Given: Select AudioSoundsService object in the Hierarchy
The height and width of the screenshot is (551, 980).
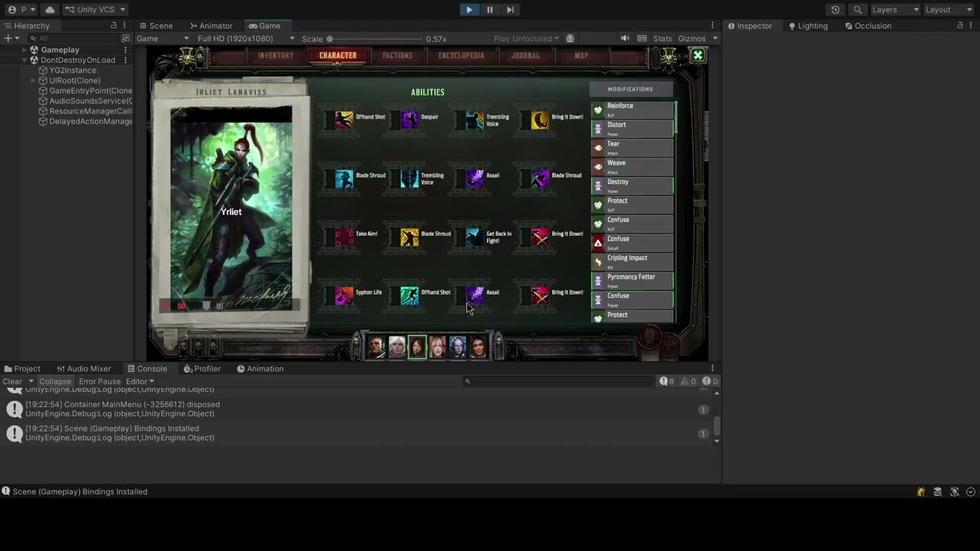Looking at the screenshot, I should point(86,101).
